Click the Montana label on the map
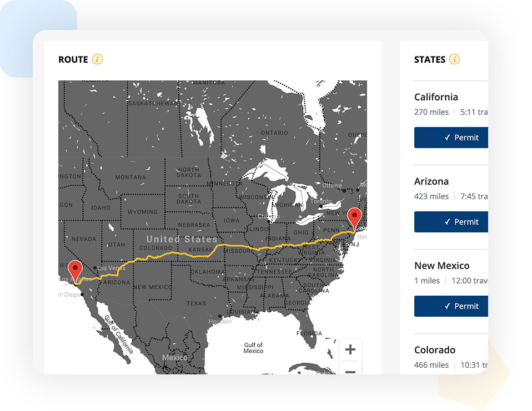This screenshot has width=532, height=411. [x=131, y=177]
